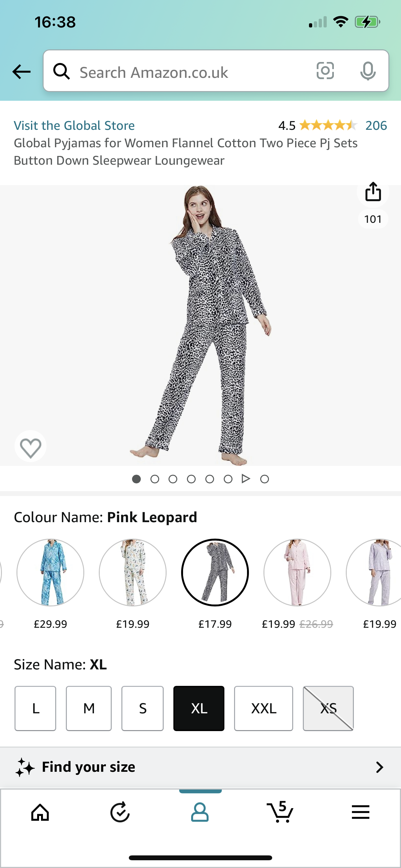The width and height of the screenshot is (401, 868).
Task: Share this product via share icon
Action: pyautogui.click(x=373, y=192)
